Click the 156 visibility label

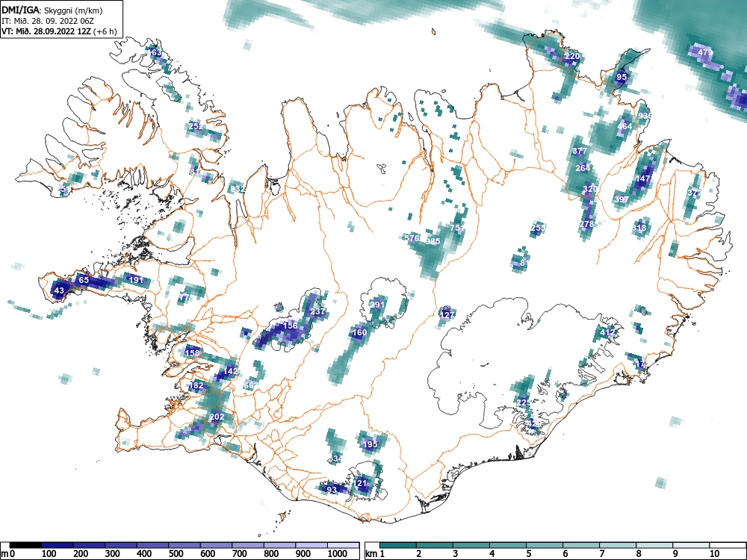coord(290,326)
